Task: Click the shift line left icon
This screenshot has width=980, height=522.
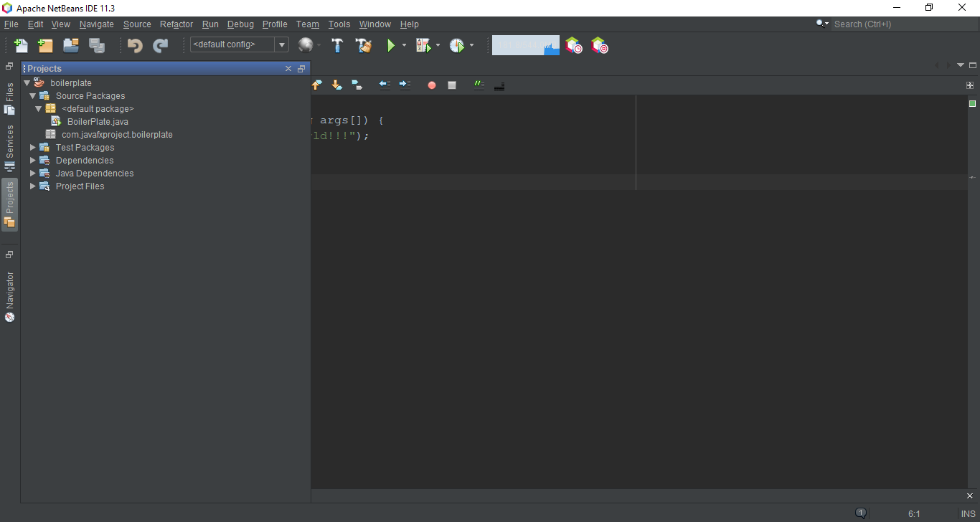Action: tap(385, 85)
